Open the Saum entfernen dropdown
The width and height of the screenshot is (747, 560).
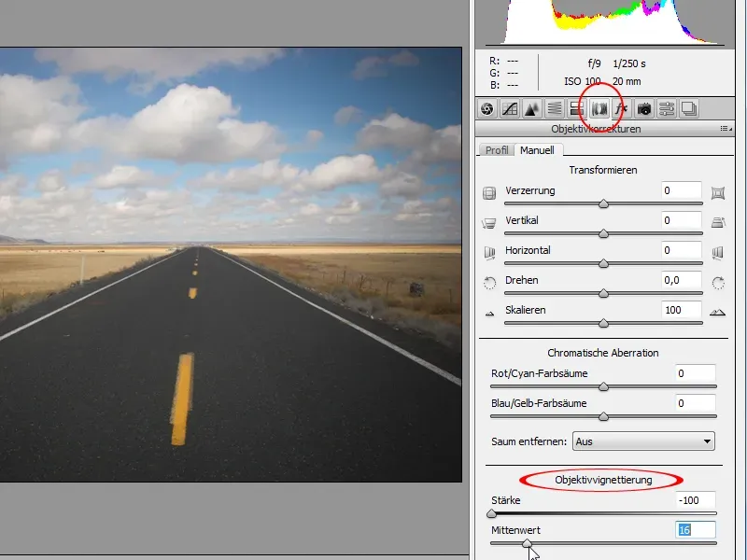coord(643,441)
